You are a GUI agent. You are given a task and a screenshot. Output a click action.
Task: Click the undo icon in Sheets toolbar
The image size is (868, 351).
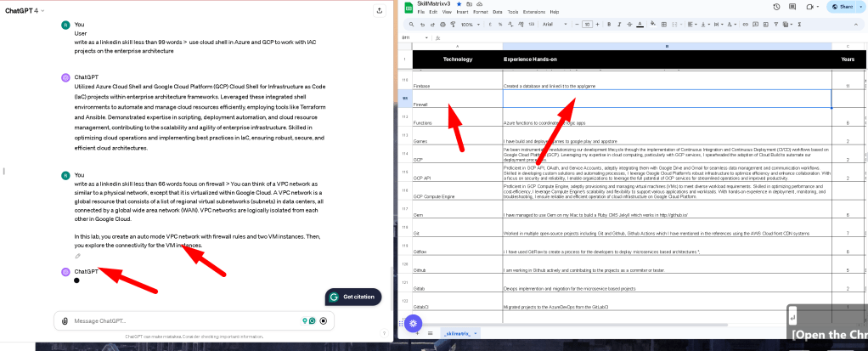(x=423, y=25)
